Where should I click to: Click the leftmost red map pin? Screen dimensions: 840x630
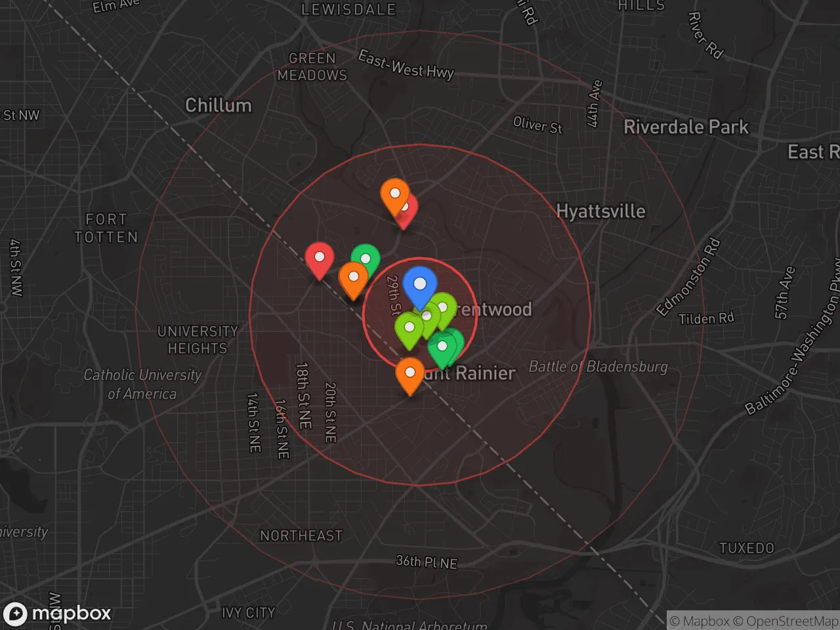tap(320, 257)
